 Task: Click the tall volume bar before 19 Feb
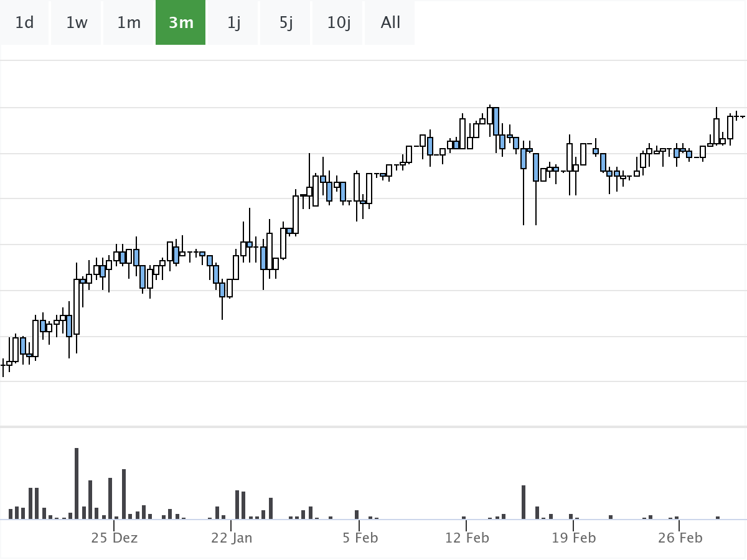point(524,502)
